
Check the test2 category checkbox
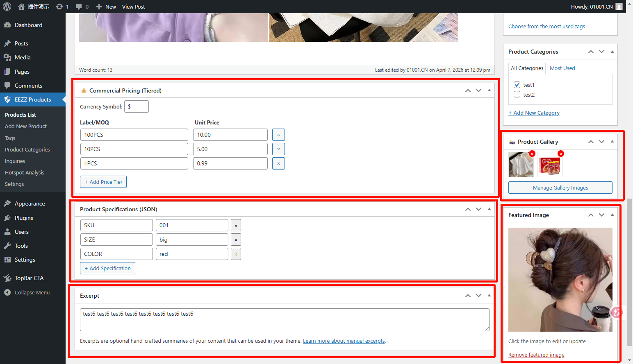(x=517, y=95)
